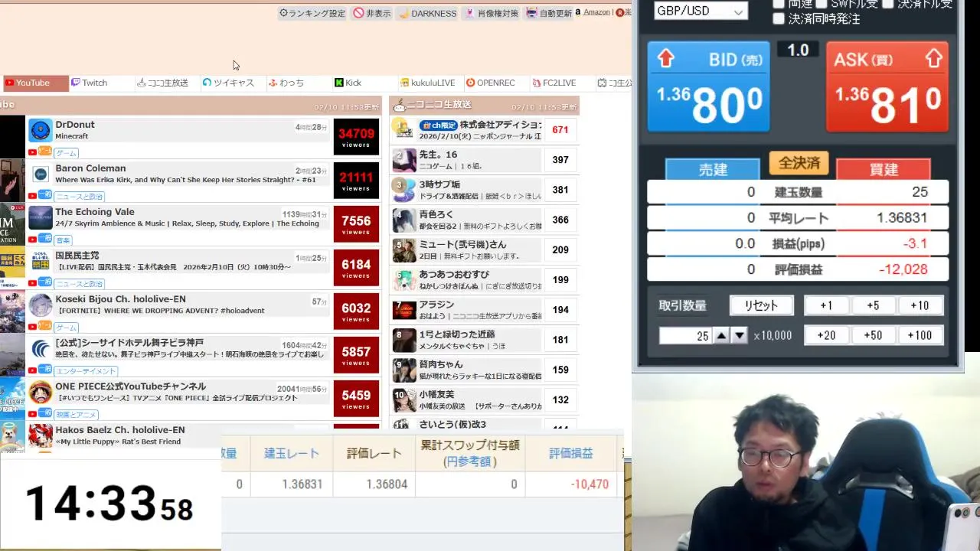Click Koseki Bijou channel avatar
The height and width of the screenshot is (551, 980).
pyautogui.click(x=41, y=305)
